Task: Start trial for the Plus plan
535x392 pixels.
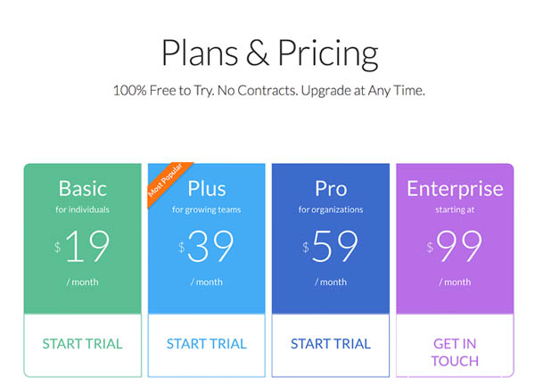Action: [x=207, y=345]
